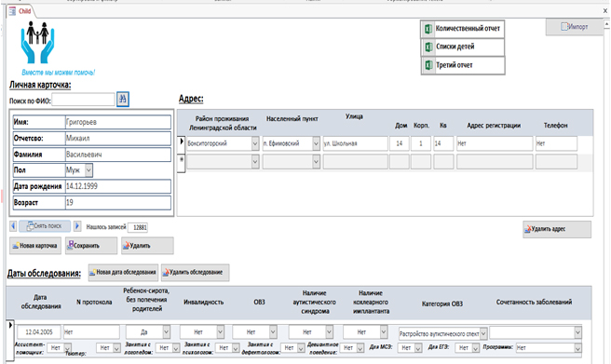
Task: Click the Отчетсво field containing Михаил
Action: tap(118, 138)
